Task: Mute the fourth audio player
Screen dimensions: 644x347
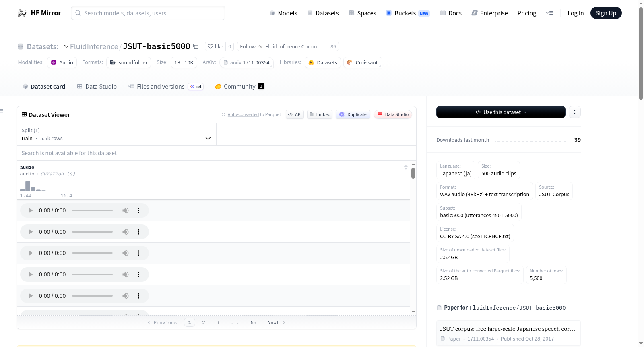Action: tap(126, 274)
